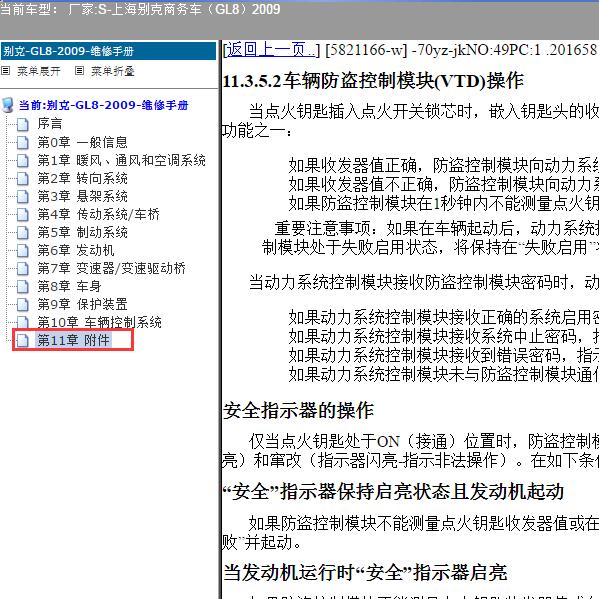Click the 菜单折叠 list icon

pyautogui.click(x=79, y=71)
